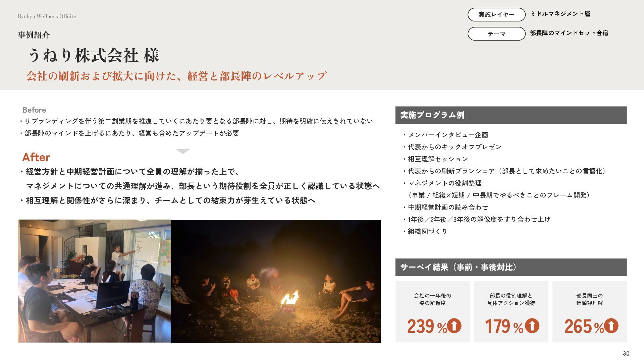The height and width of the screenshot is (362, 644).
Task: Click the メンバーインタビュー企画 list item
Action: tap(448, 135)
